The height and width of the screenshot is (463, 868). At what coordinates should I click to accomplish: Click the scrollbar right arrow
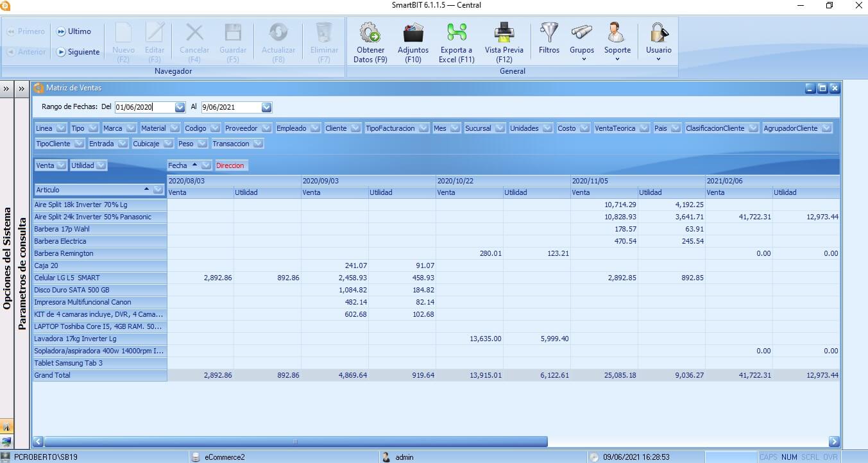834,441
